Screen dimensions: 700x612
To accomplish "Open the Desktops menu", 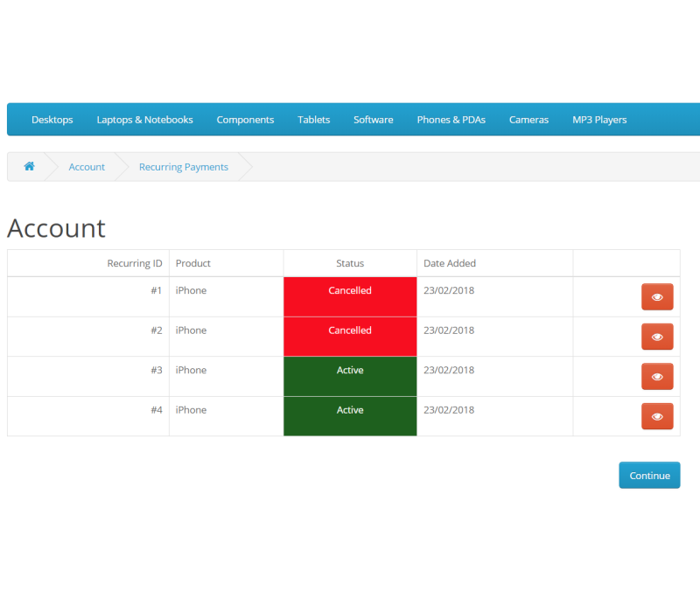I will 52,120.
